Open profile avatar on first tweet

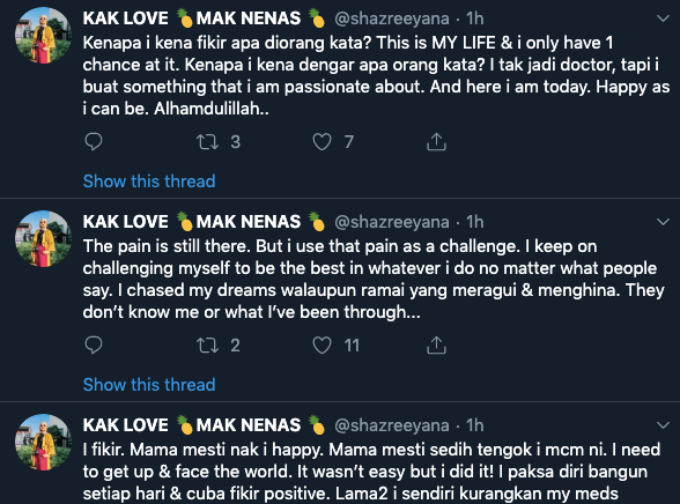pos(43,38)
